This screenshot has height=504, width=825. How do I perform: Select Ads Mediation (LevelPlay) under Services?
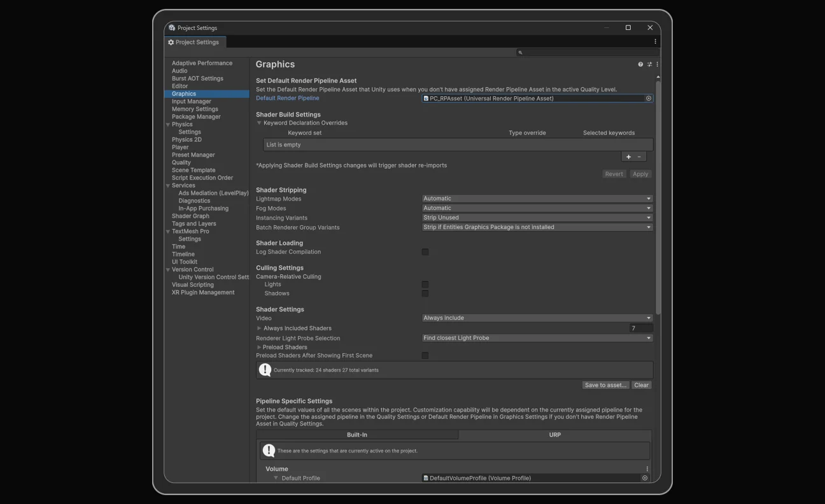pos(213,193)
